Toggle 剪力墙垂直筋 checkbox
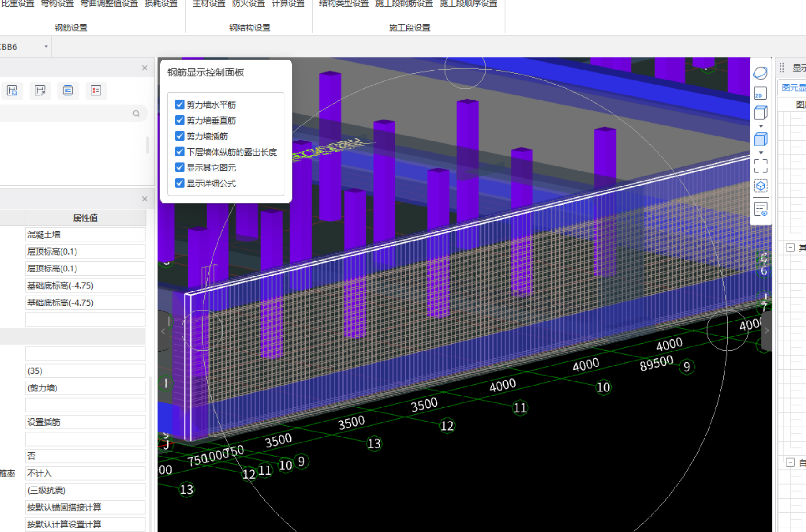Screen dimensions: 806x532 [x=180, y=120]
